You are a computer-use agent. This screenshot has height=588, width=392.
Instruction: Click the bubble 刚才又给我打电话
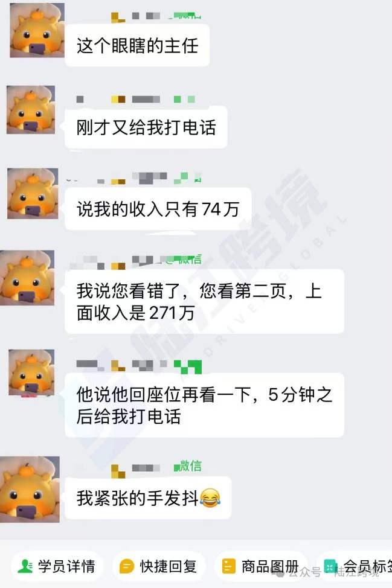[146, 127]
